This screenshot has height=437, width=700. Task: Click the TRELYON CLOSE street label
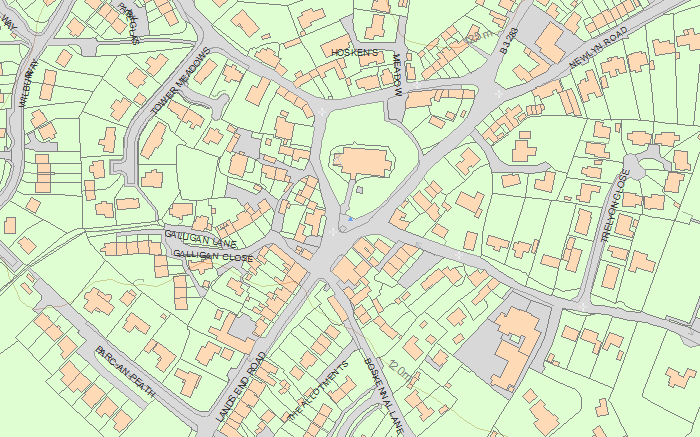click(x=615, y=206)
